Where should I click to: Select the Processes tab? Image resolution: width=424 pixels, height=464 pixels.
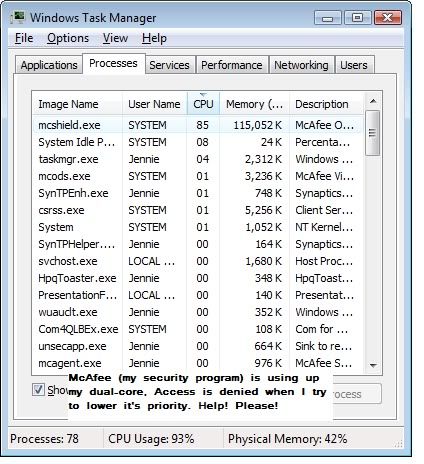114,63
